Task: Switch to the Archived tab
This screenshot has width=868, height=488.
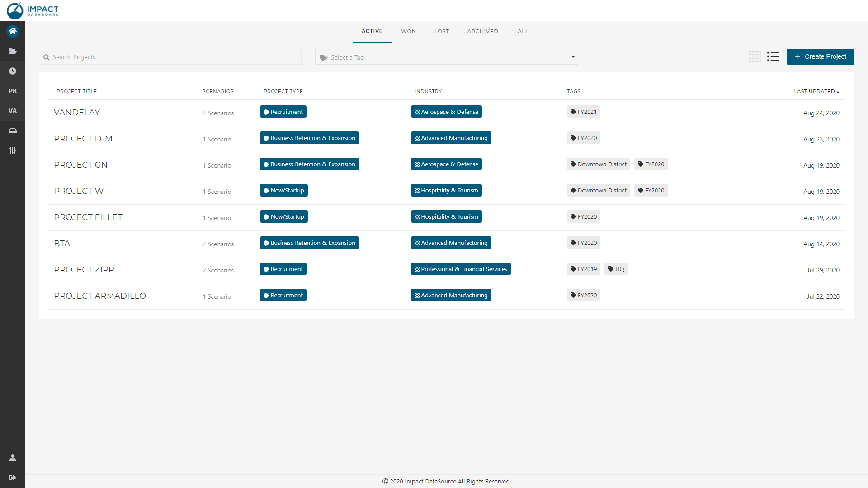Action: click(483, 31)
